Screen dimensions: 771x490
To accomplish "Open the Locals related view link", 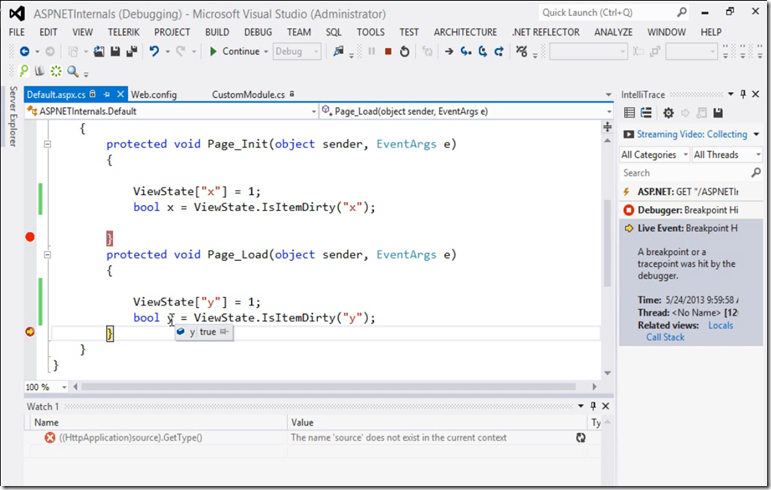I will [x=720, y=325].
